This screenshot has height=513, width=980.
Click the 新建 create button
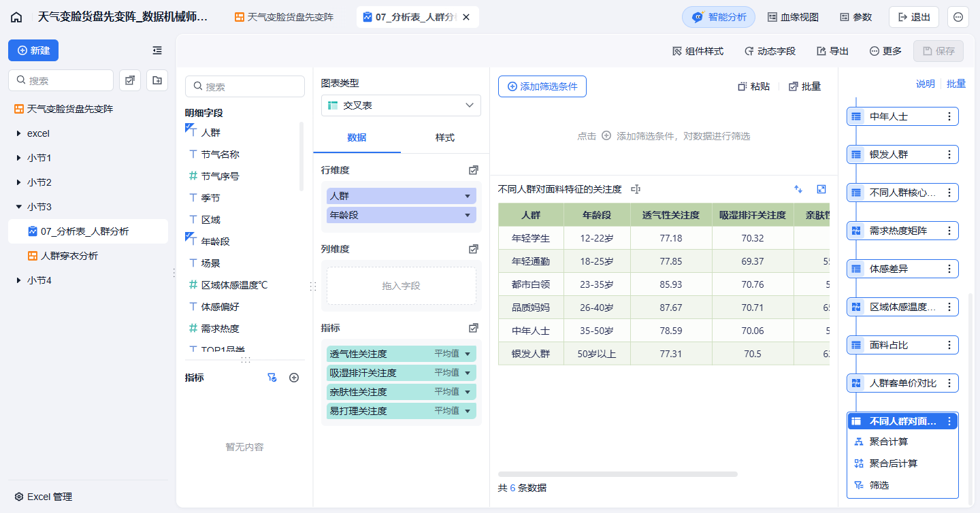[33, 50]
